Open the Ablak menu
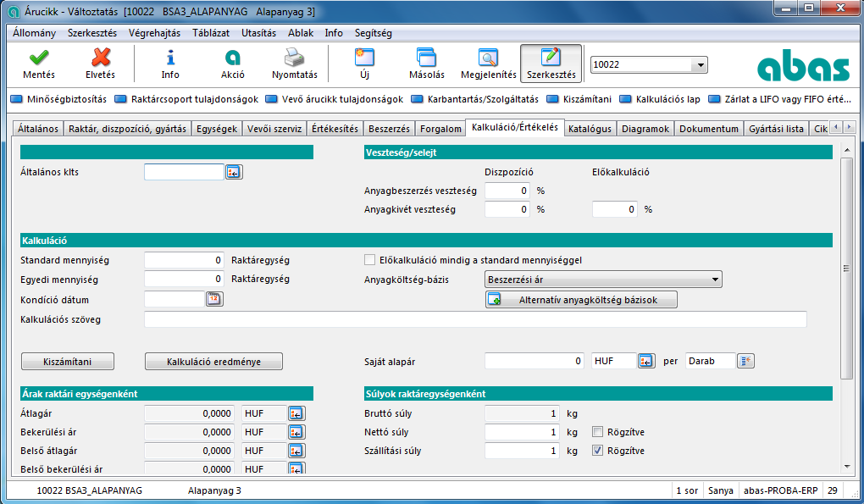The width and height of the screenshot is (864, 504). [x=301, y=33]
